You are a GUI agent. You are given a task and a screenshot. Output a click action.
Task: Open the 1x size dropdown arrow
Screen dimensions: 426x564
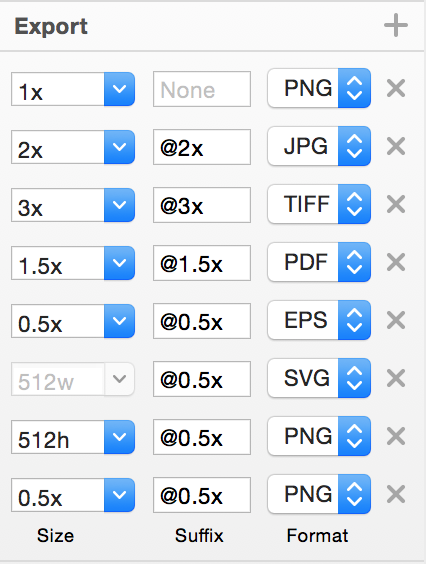click(119, 89)
